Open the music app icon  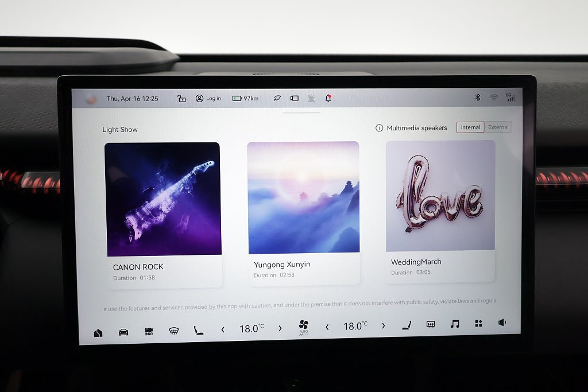(455, 324)
